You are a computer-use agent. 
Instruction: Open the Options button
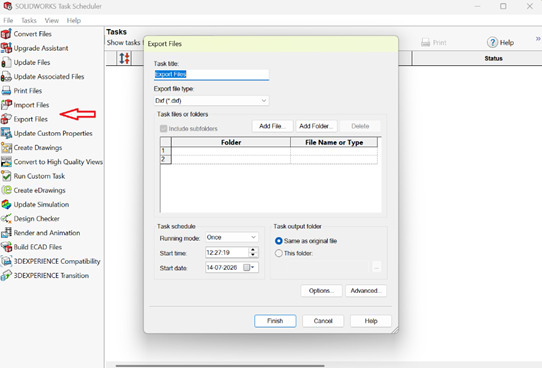[x=321, y=291]
